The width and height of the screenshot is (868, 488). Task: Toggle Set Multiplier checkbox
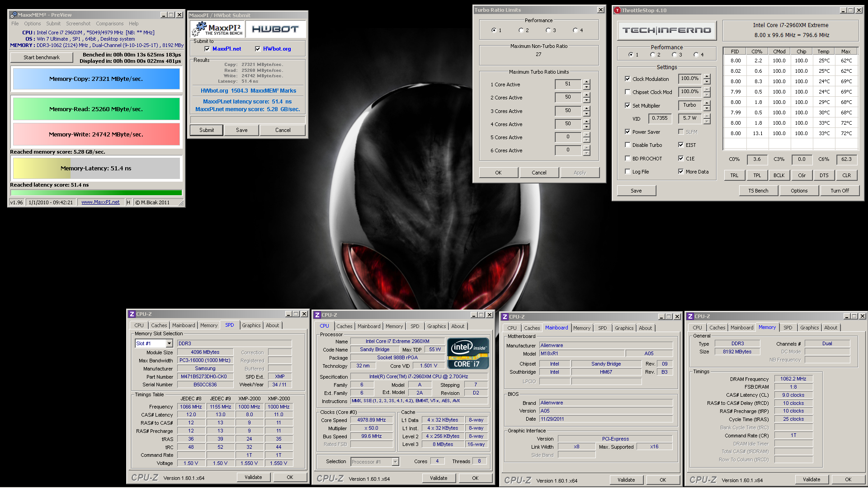[x=627, y=105]
